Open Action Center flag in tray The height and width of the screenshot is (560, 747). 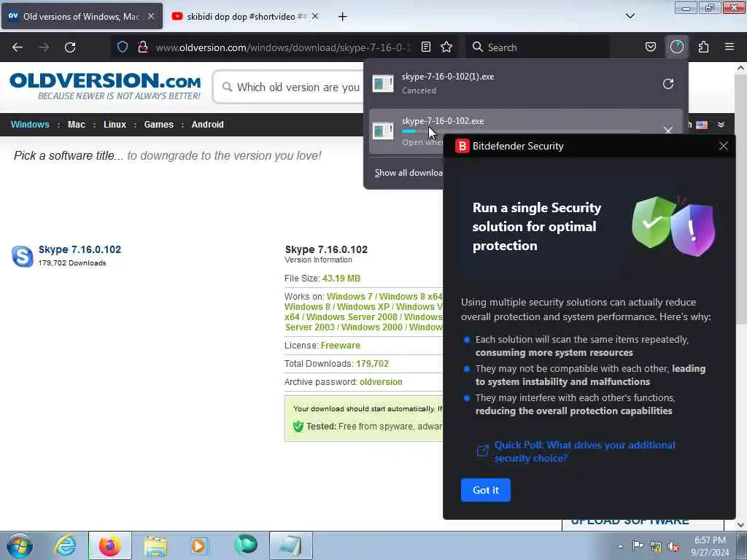pos(638,546)
